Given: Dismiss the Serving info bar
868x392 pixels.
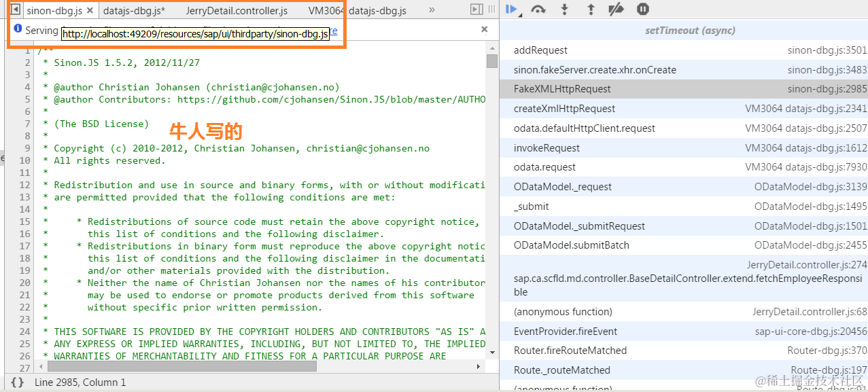Looking at the screenshot, I should [x=485, y=29].
